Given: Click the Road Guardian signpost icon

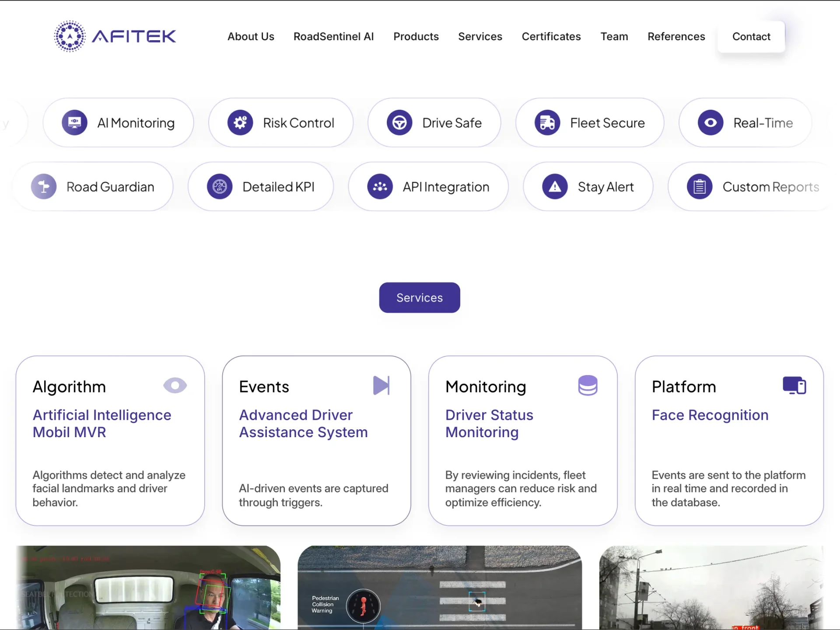Looking at the screenshot, I should [x=44, y=187].
